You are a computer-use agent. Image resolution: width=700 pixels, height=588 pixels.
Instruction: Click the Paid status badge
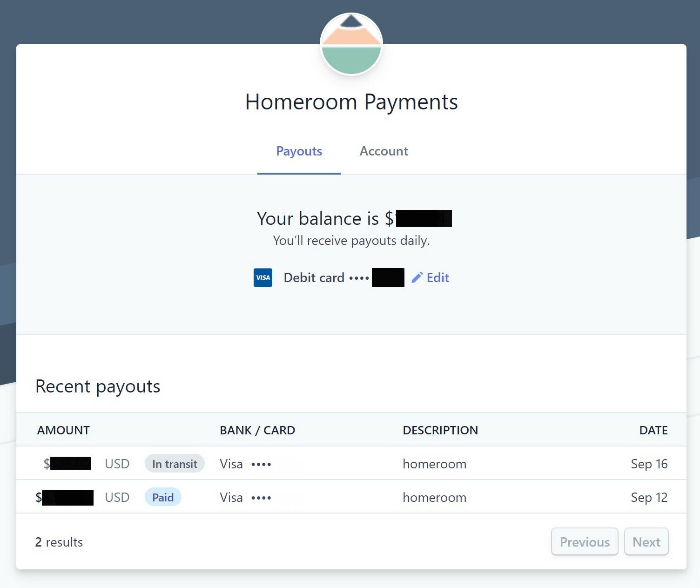pyautogui.click(x=162, y=497)
